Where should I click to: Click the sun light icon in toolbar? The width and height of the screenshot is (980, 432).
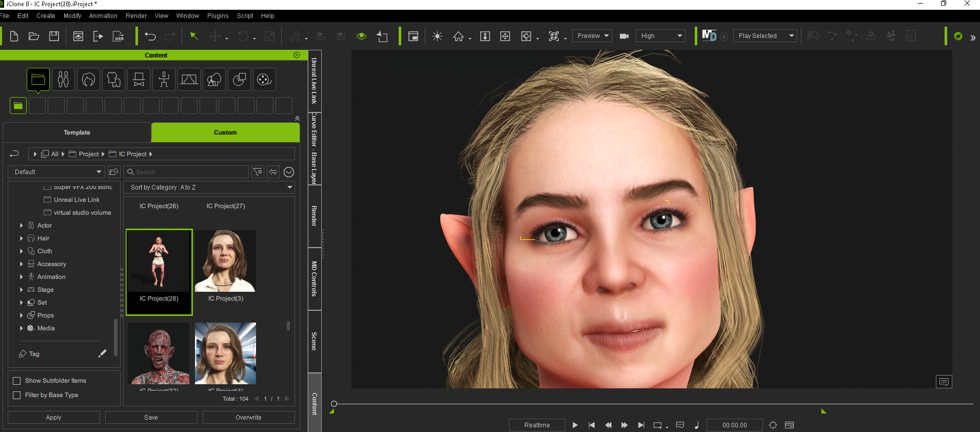coord(437,36)
